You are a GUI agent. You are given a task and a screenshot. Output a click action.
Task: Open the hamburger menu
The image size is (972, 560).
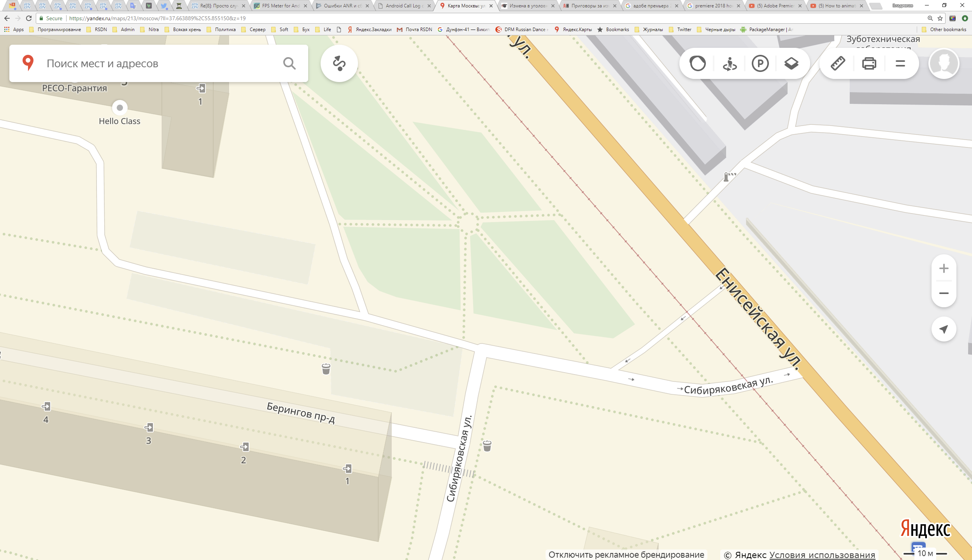[900, 63]
